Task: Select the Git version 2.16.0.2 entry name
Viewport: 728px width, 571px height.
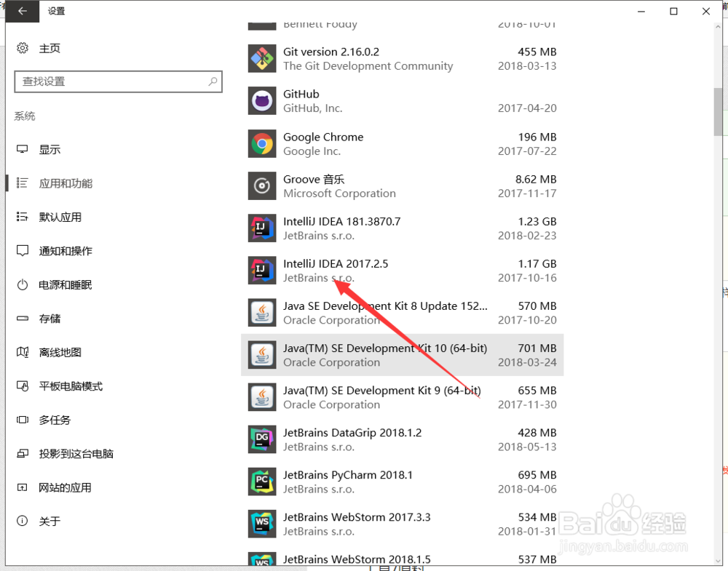Action: click(331, 52)
